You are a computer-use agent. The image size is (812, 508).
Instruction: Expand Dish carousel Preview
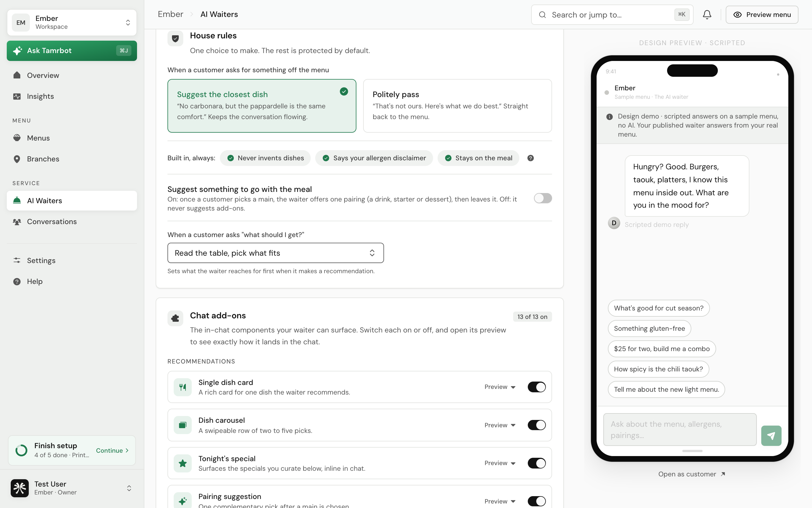pos(500,425)
